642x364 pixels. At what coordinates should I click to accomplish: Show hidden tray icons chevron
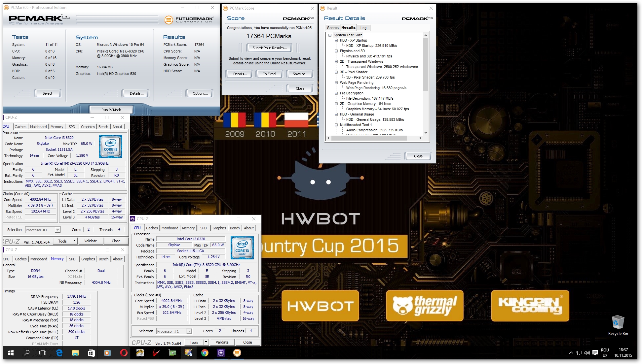click(x=571, y=353)
